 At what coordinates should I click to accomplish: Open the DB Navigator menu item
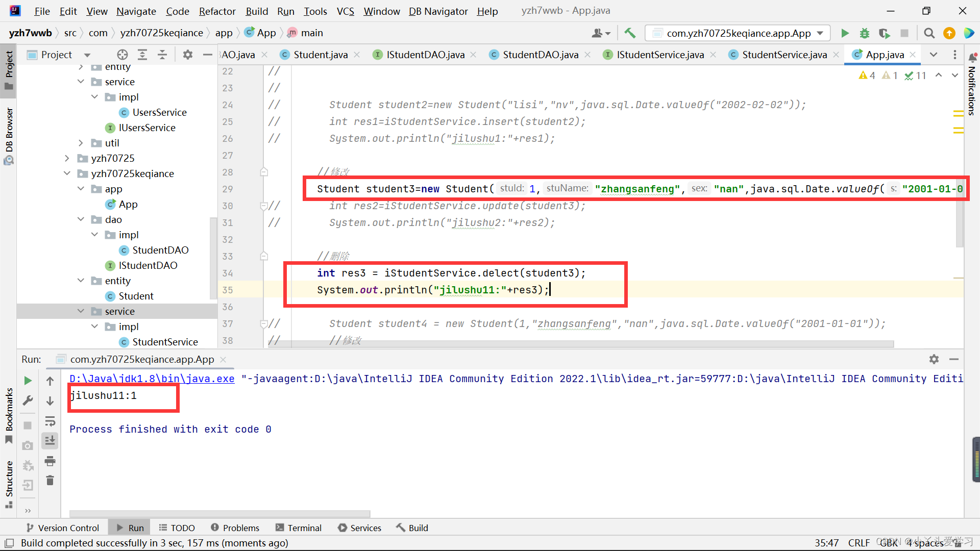pos(437,10)
